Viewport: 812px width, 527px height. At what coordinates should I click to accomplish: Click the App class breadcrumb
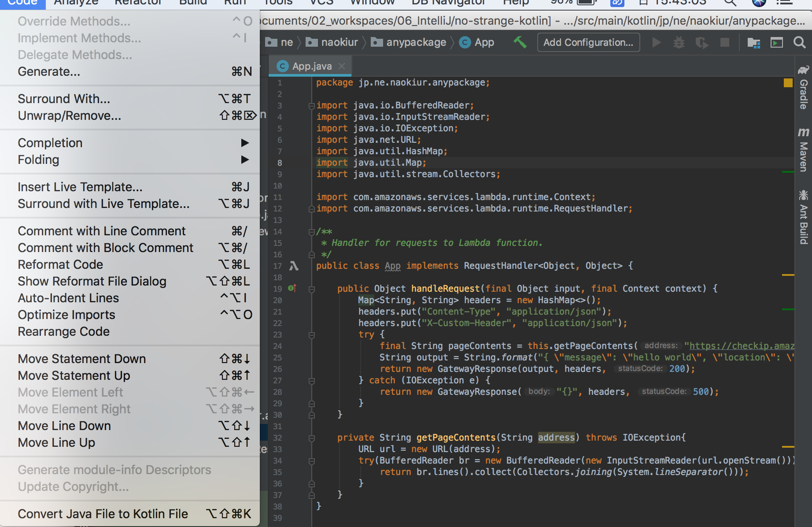[476, 42]
